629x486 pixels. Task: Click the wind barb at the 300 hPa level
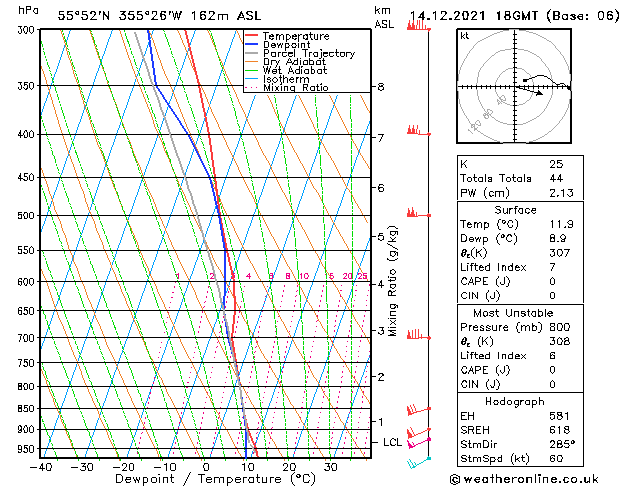point(417,25)
